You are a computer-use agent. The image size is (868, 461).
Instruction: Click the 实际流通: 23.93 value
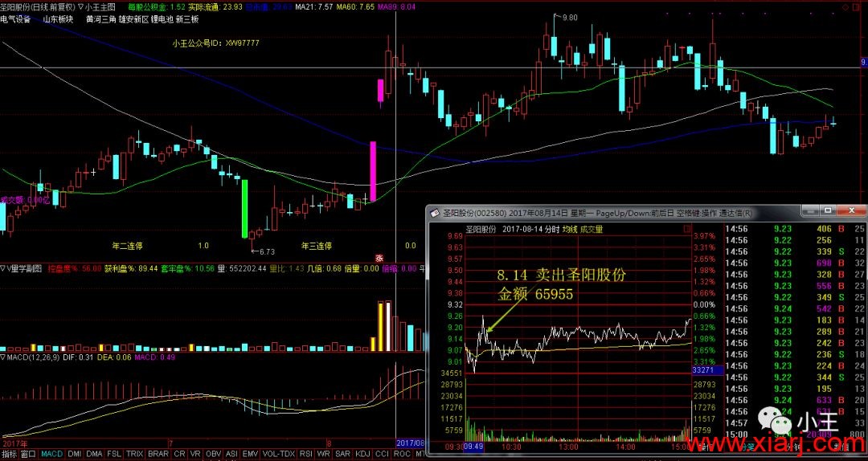215,7
